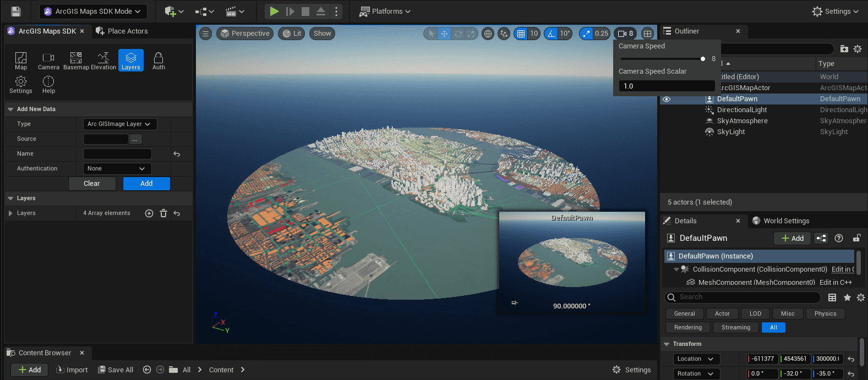Delete layers using the trash icon
Screen dimensions: 868x380
163,213
